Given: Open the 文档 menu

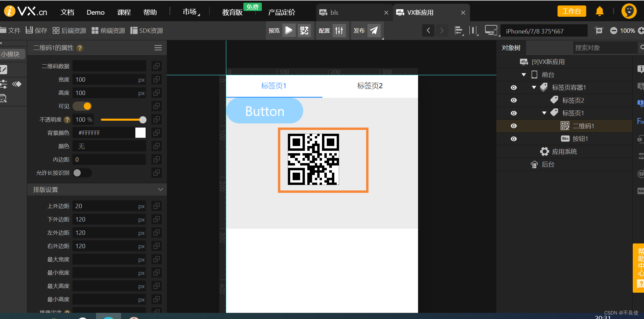Looking at the screenshot, I should point(67,12).
